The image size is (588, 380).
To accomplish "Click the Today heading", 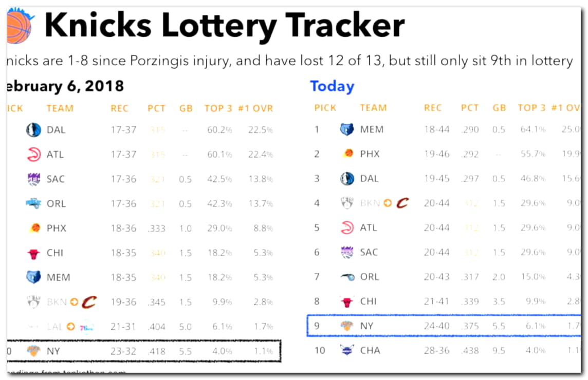I will point(332,87).
